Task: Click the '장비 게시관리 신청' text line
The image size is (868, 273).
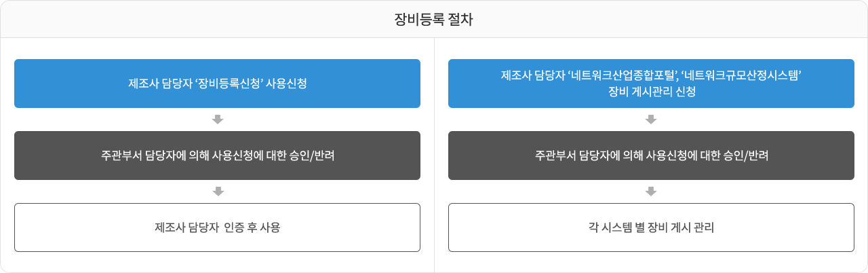Action: (651, 92)
